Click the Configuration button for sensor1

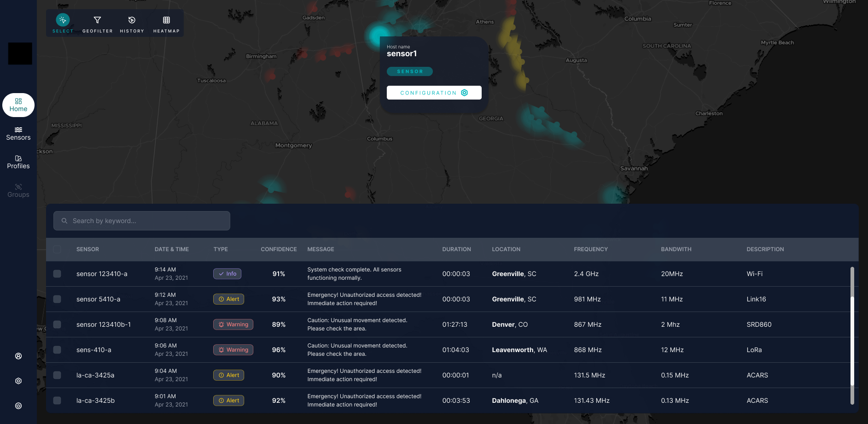pos(434,93)
